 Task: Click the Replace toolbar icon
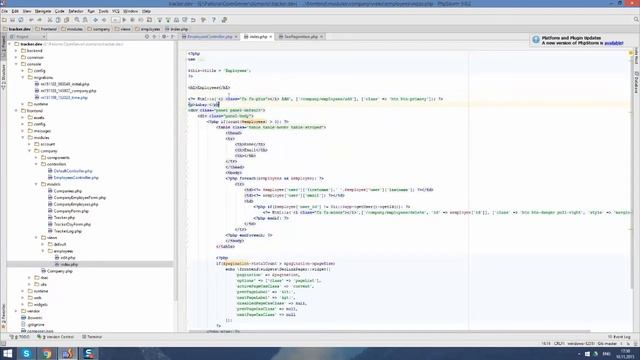tap(85, 20)
